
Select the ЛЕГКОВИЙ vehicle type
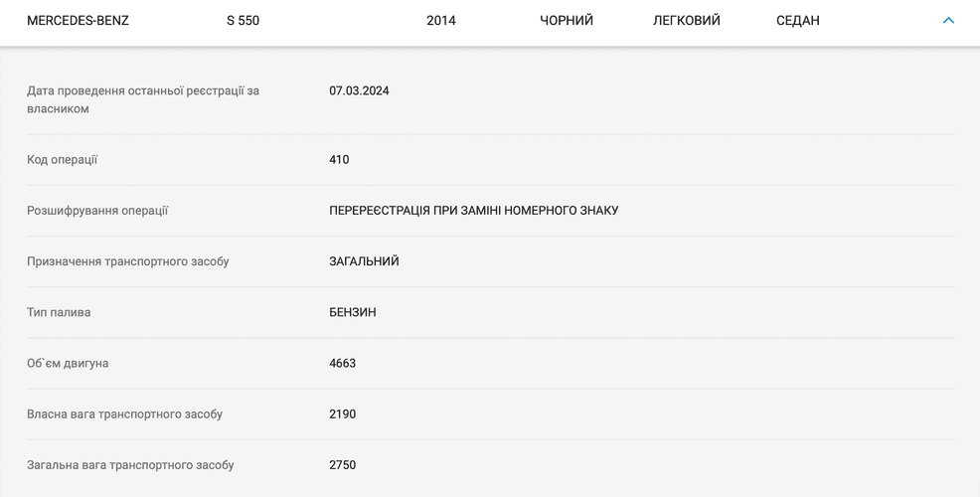click(x=687, y=21)
